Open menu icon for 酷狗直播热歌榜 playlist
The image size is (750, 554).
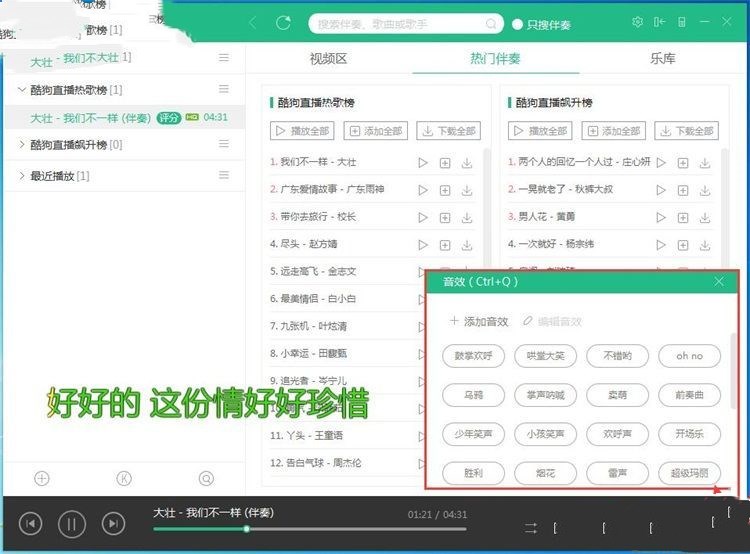[223, 89]
